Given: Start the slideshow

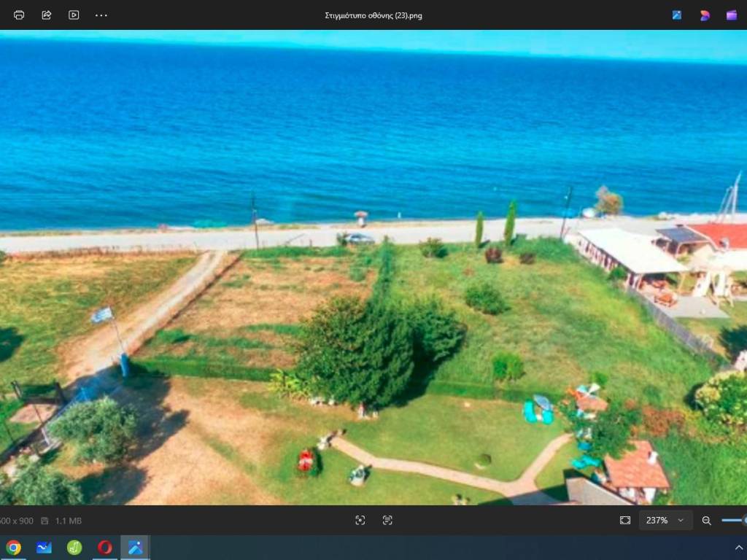Looking at the screenshot, I should [74, 15].
